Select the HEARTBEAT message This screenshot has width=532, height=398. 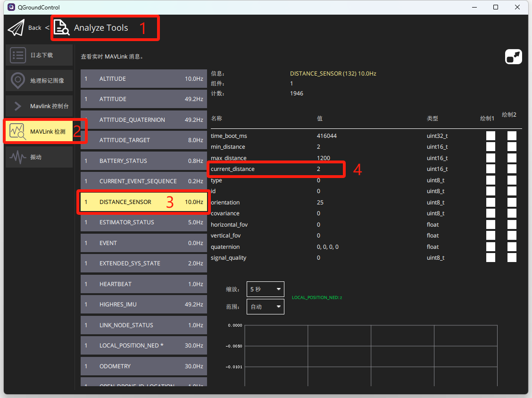[143, 284]
